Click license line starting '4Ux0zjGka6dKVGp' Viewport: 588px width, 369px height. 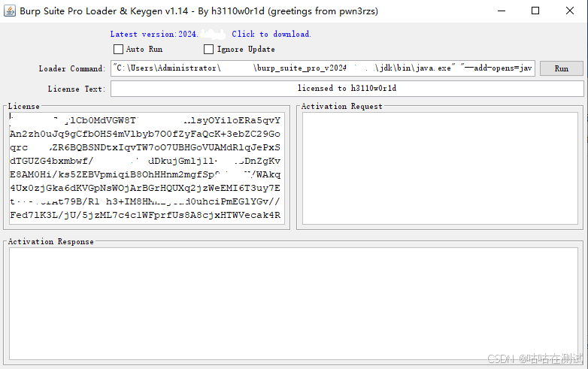point(145,188)
